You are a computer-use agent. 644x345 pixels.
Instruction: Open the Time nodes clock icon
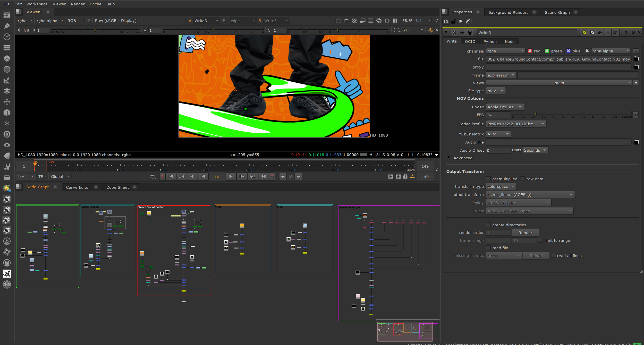[x=7, y=37]
